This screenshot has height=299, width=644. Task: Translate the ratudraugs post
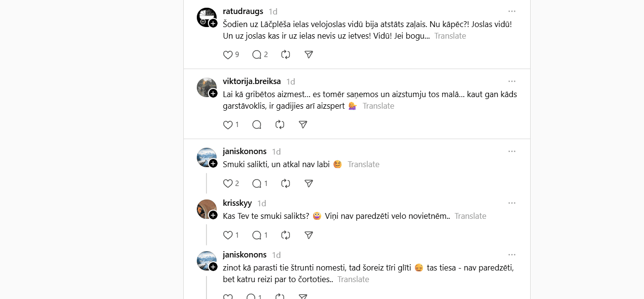pyautogui.click(x=450, y=36)
